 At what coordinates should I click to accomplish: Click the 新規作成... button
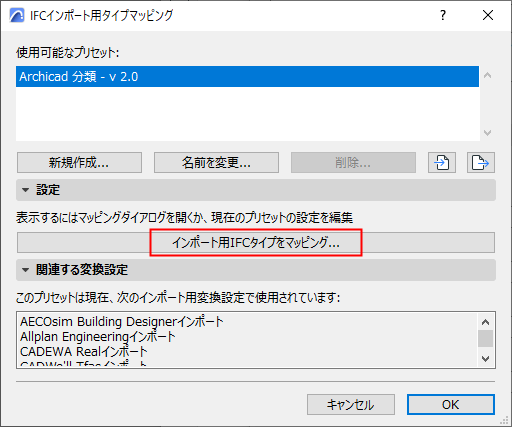coord(79,163)
